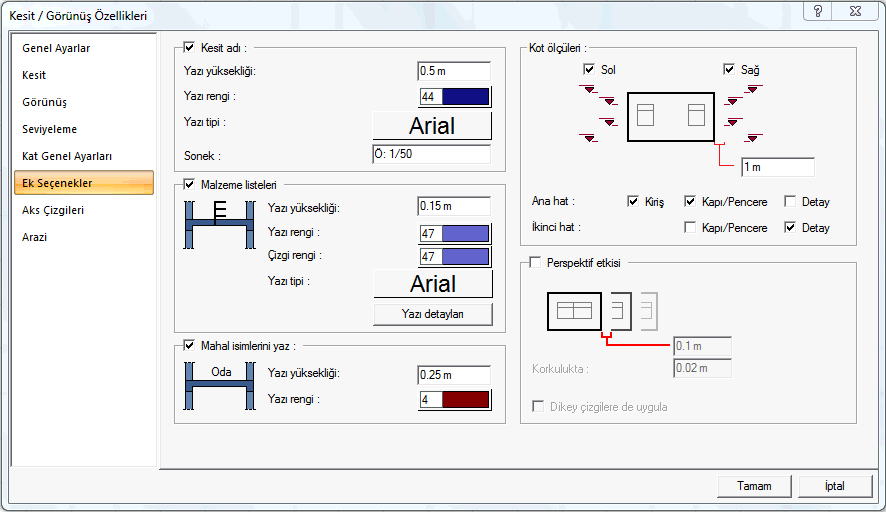This screenshot has width=886, height=512.
Task: Check Detay box for Ana hat
Action: (x=790, y=201)
